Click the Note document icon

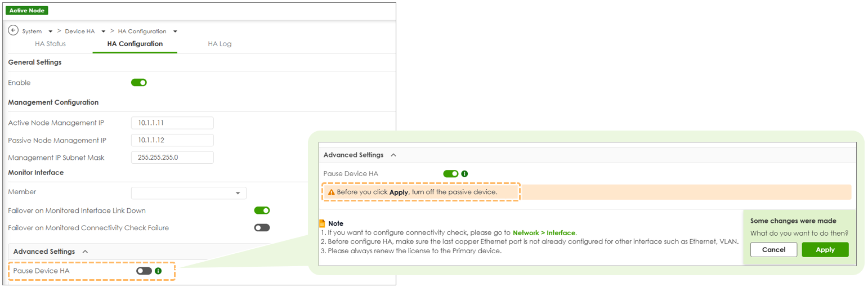323,223
